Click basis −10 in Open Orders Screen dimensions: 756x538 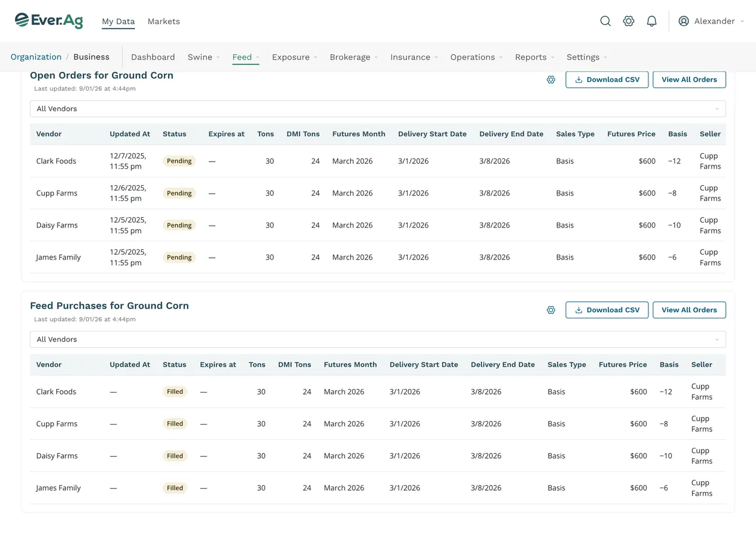pyautogui.click(x=674, y=225)
